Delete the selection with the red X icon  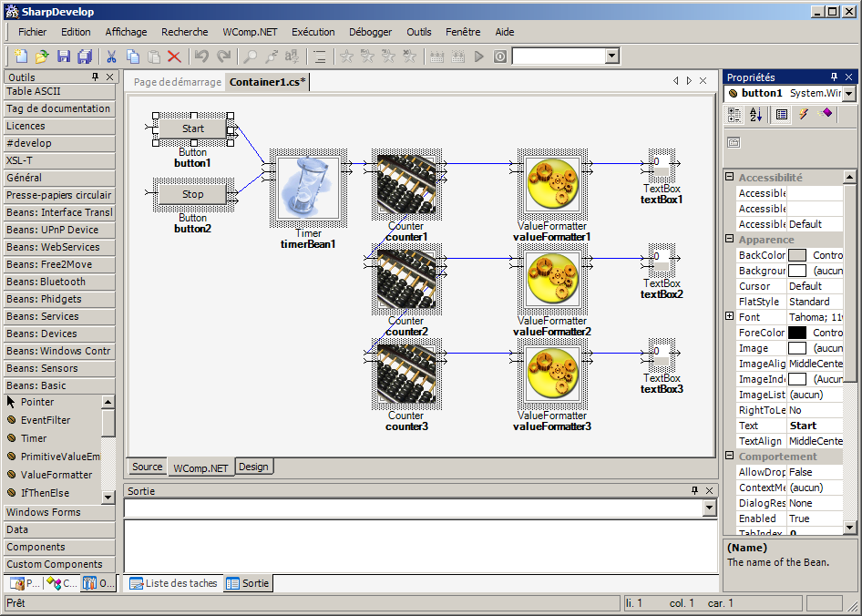174,56
